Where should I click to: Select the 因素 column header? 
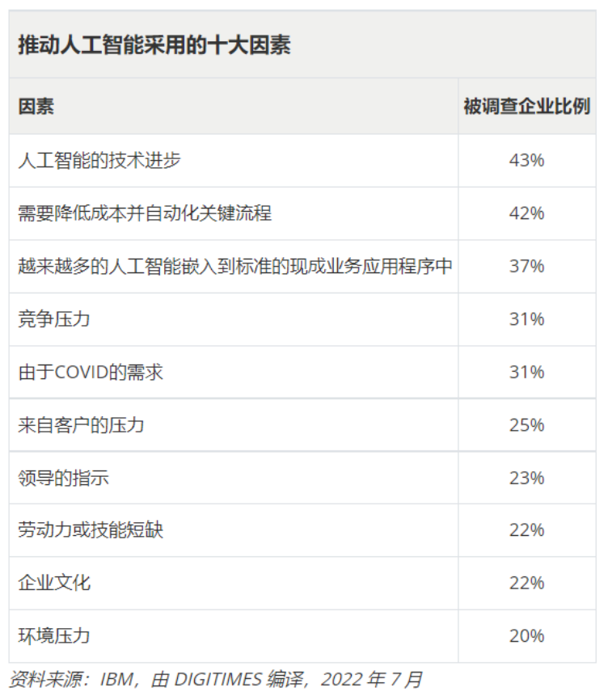[x=36, y=106]
